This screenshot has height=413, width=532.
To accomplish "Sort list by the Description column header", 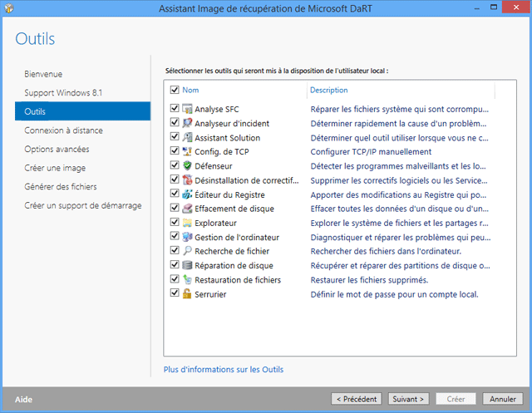I will 328,90.
